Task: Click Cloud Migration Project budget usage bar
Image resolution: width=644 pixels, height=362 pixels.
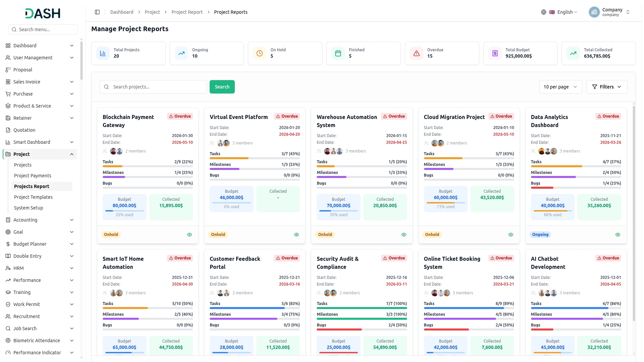Action: click(x=445, y=203)
